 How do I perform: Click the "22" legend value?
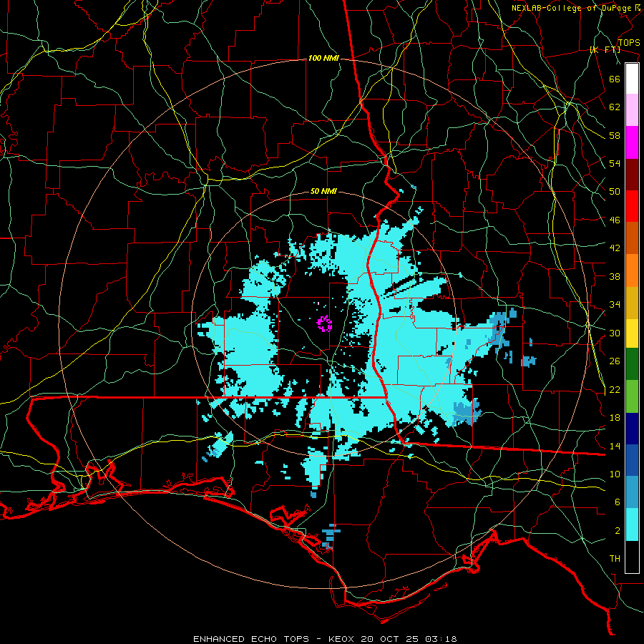pyautogui.click(x=615, y=390)
